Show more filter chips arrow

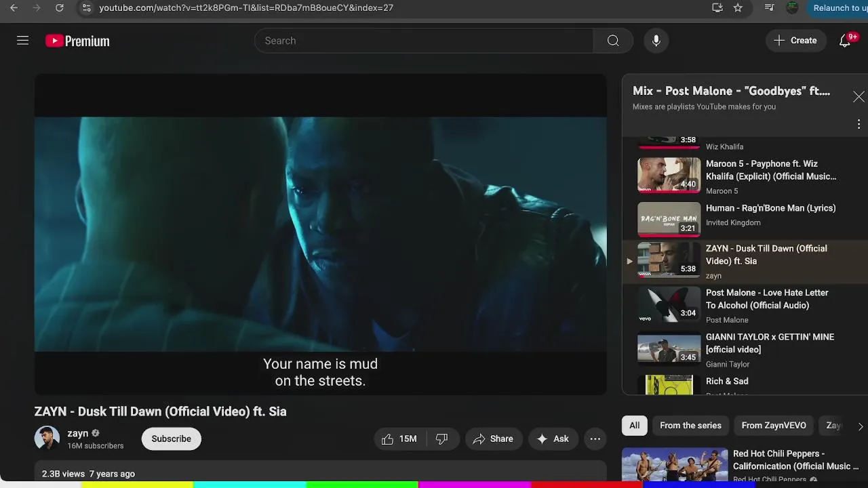pos(860,426)
